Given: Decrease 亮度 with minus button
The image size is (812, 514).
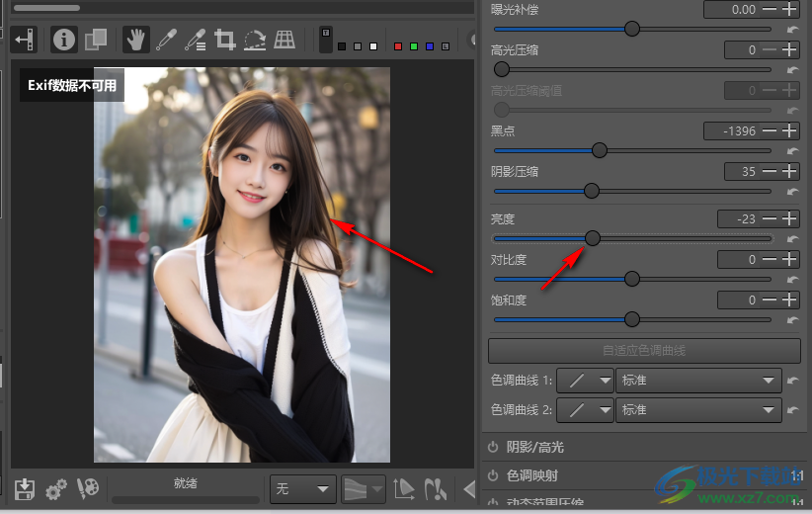Looking at the screenshot, I should tap(770, 218).
